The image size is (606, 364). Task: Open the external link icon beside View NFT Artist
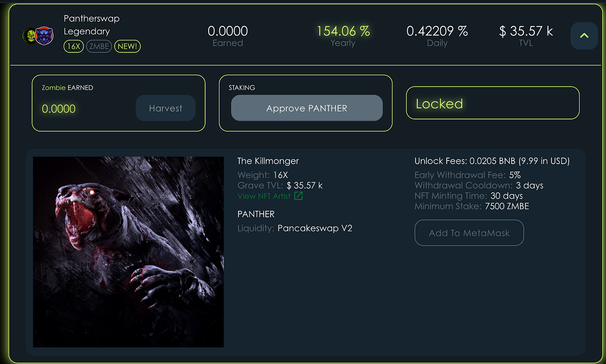(x=298, y=196)
